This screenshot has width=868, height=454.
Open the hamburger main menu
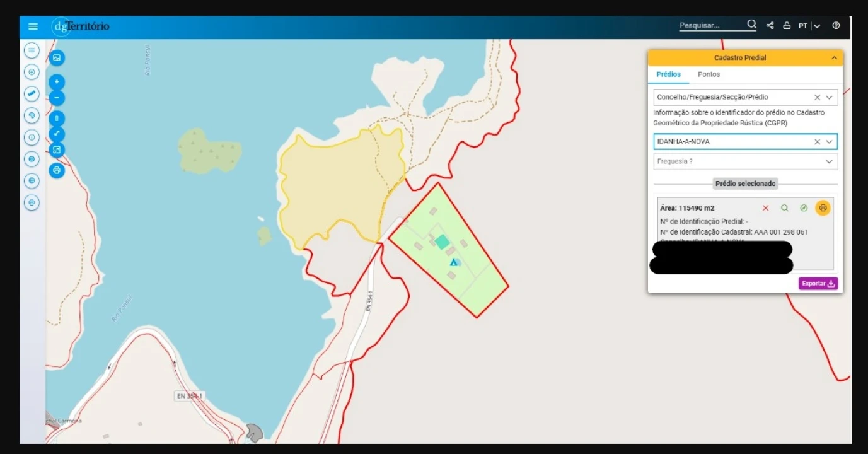33,26
